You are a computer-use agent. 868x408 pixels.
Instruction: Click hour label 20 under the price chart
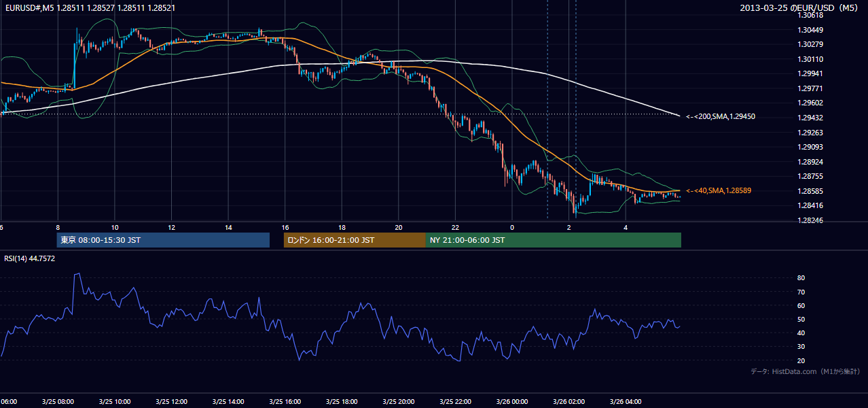399,227
